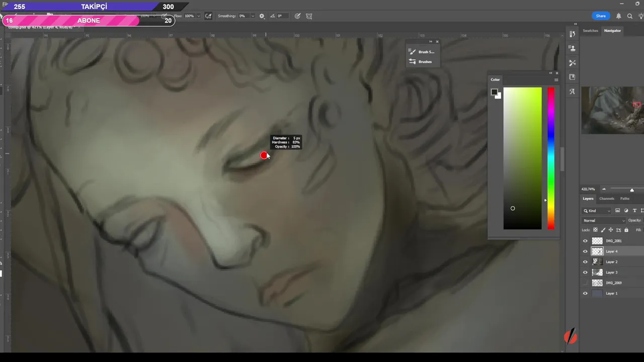Open the History panel icon
This screenshot has height=362, width=644.
pos(572,34)
